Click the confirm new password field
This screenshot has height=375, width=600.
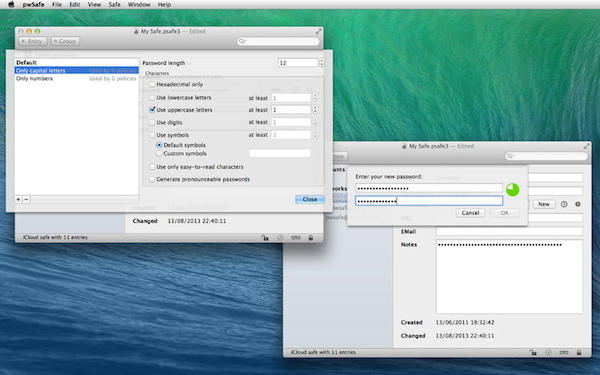(x=429, y=201)
